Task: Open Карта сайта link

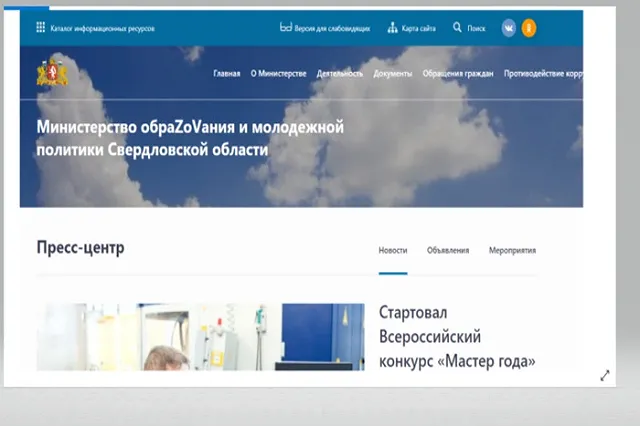Action: (x=418, y=29)
